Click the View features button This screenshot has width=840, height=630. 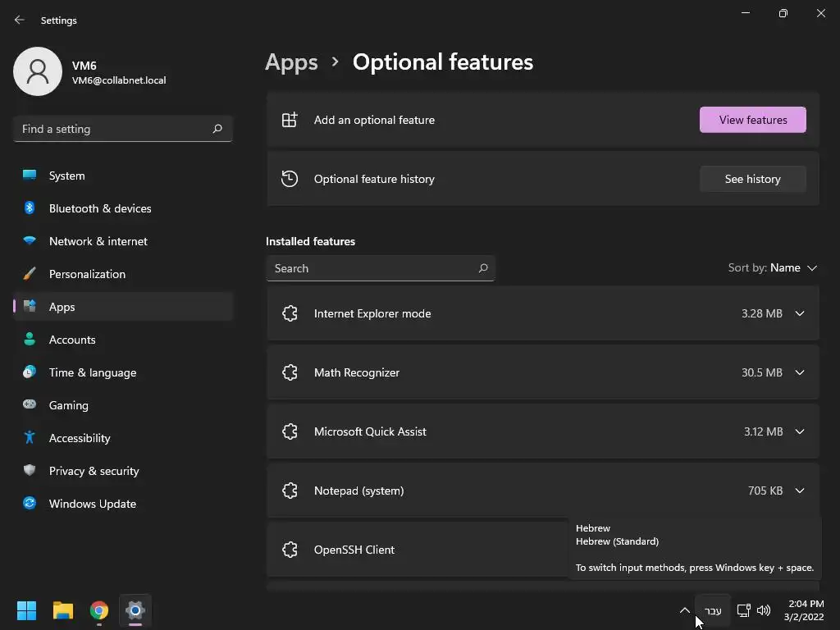coord(752,120)
